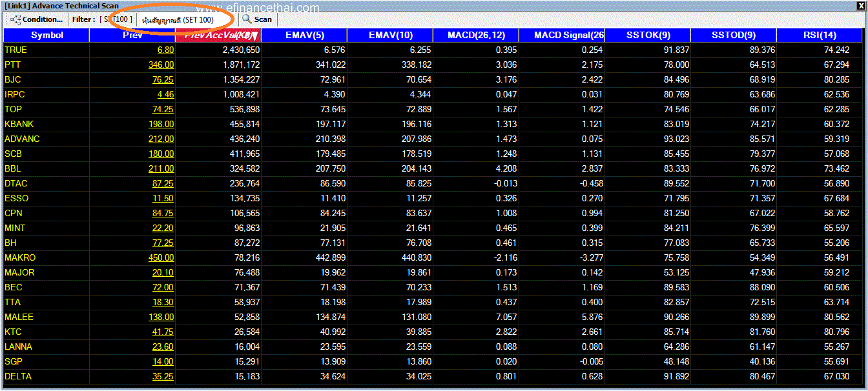
Task: Select the DTAC symbol
Action: [16, 183]
